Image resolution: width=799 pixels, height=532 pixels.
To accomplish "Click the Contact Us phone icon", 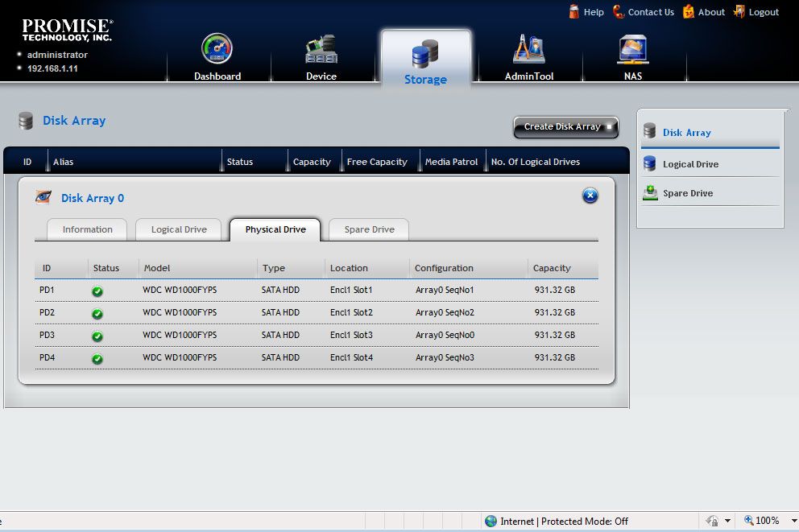I will (618, 11).
